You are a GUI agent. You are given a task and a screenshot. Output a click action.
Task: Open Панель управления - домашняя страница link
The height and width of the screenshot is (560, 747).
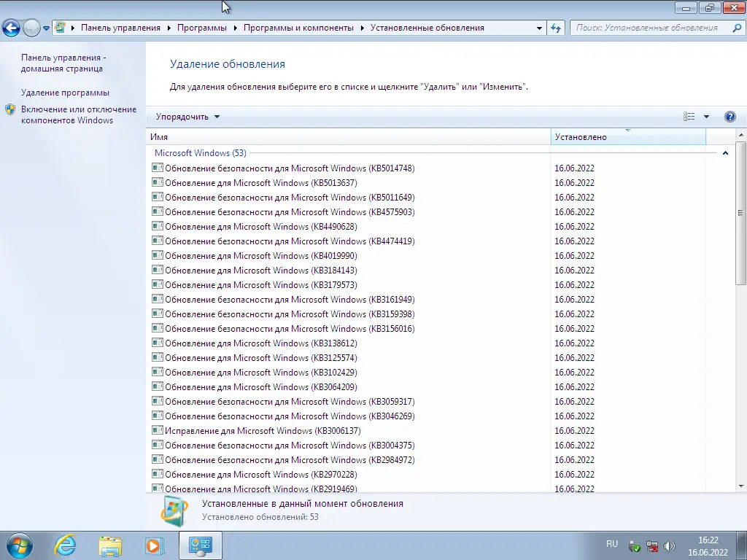(x=63, y=63)
